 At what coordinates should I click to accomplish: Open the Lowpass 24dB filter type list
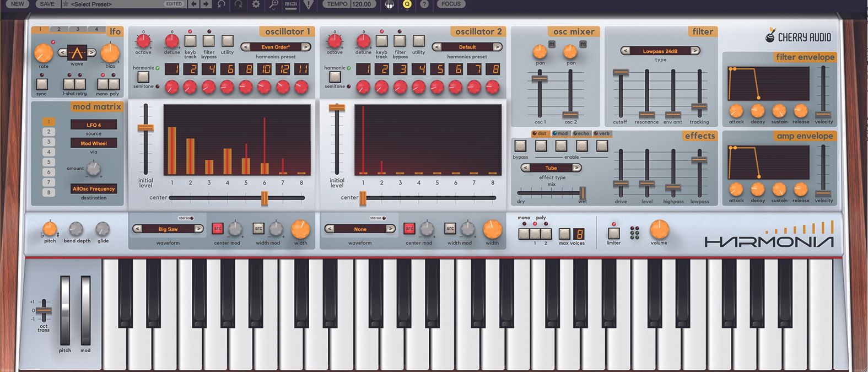pyautogui.click(x=660, y=51)
